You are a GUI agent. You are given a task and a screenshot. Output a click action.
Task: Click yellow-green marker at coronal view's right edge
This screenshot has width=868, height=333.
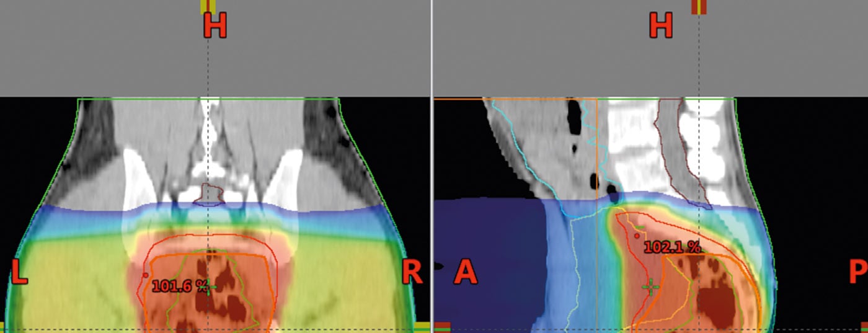click(x=422, y=326)
